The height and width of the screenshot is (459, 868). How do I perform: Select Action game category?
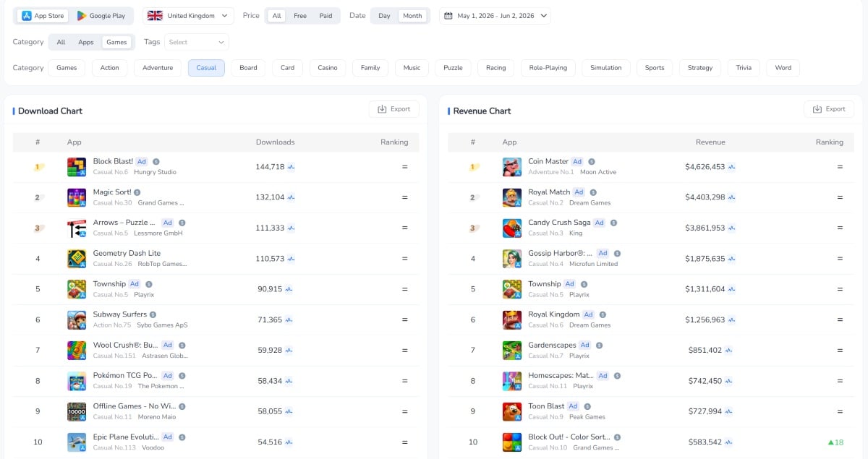(110, 68)
